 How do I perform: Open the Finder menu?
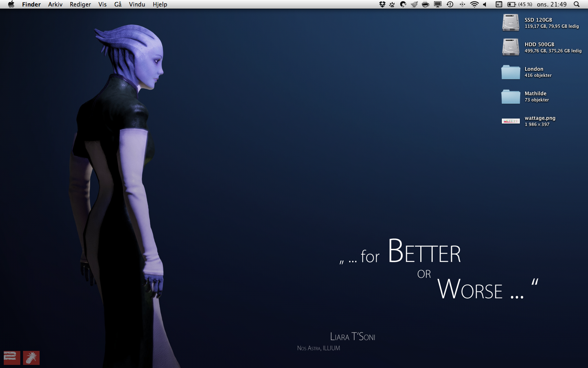[x=31, y=4]
